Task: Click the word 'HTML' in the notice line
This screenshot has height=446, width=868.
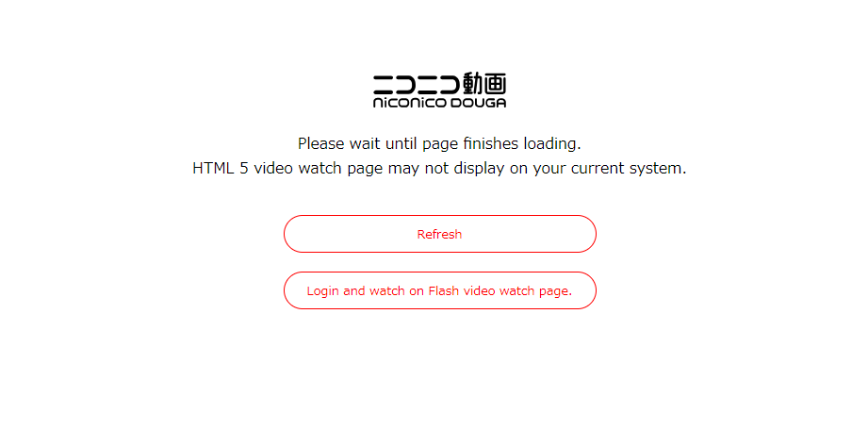Action: click(x=213, y=169)
